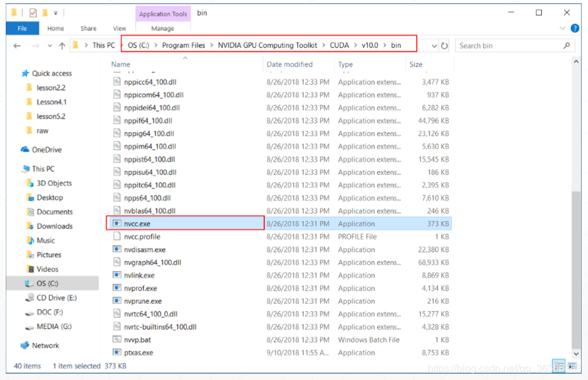Viewport: 588px width, 380px height.
Task: Select OS (C:) in the navigation pane
Action: [x=53, y=283]
